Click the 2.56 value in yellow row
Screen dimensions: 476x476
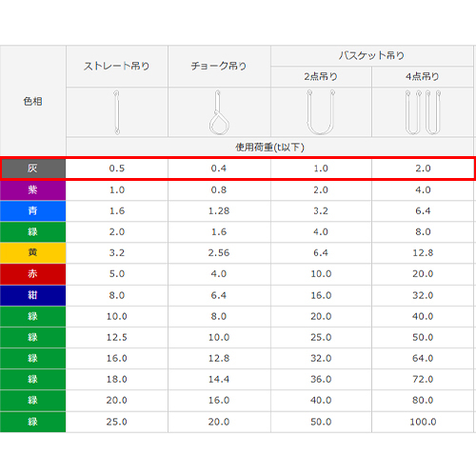tap(219, 253)
